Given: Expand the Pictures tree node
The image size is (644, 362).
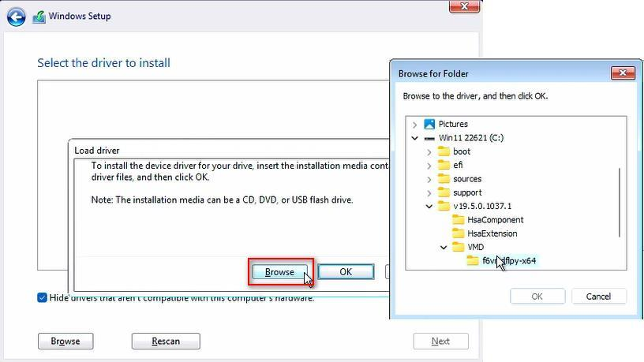Looking at the screenshot, I should click(415, 125).
